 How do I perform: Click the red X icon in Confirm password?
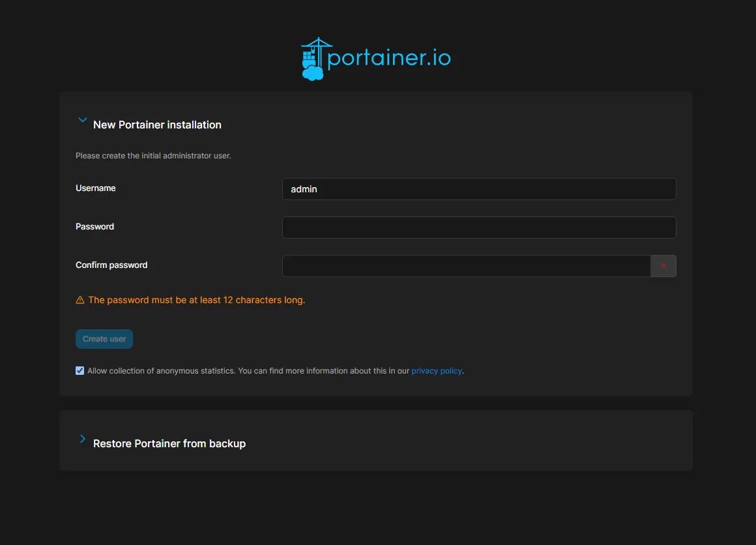click(x=663, y=266)
